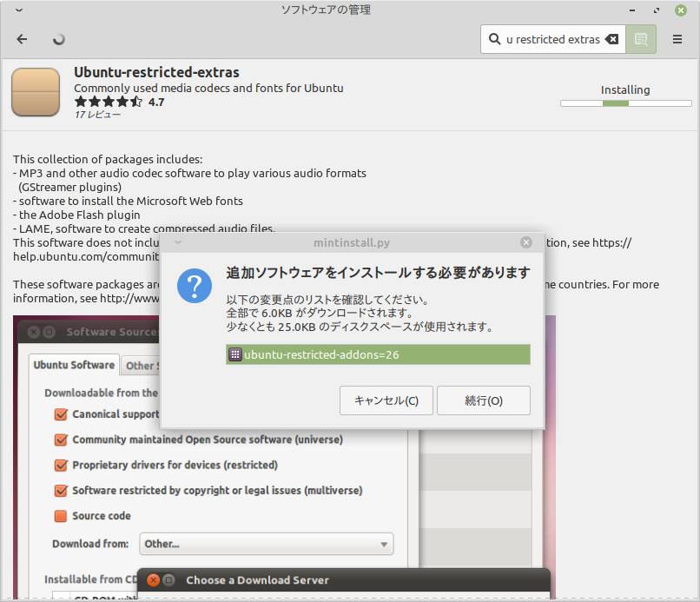Select the Other tab in screenshot
The width and height of the screenshot is (700, 602).
[x=140, y=366]
